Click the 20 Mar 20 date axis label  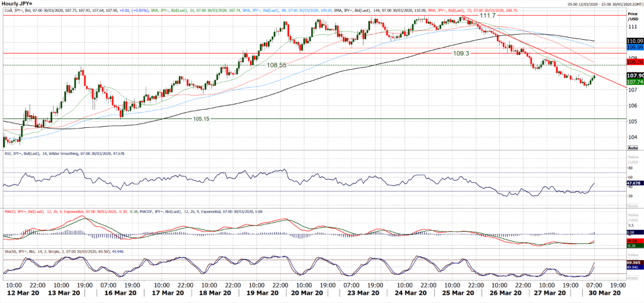306,293
